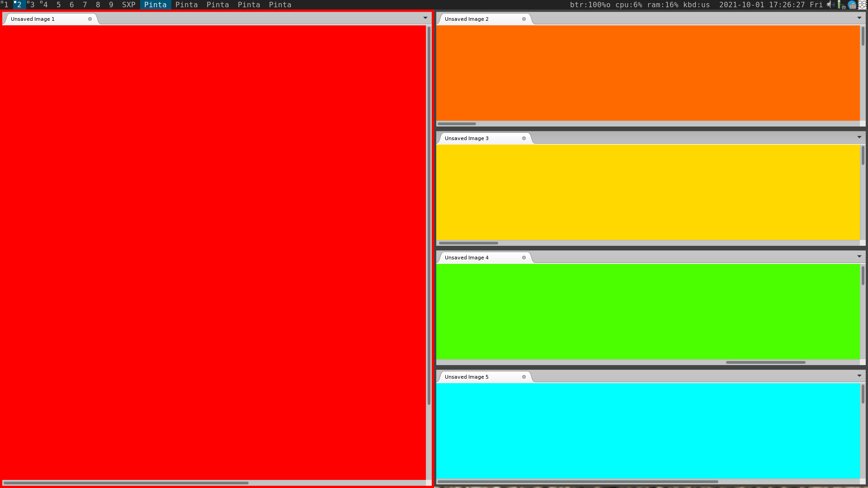Switch to workspace 3 in the bar
Image resolution: width=868 pixels, height=488 pixels.
pyautogui.click(x=32, y=5)
